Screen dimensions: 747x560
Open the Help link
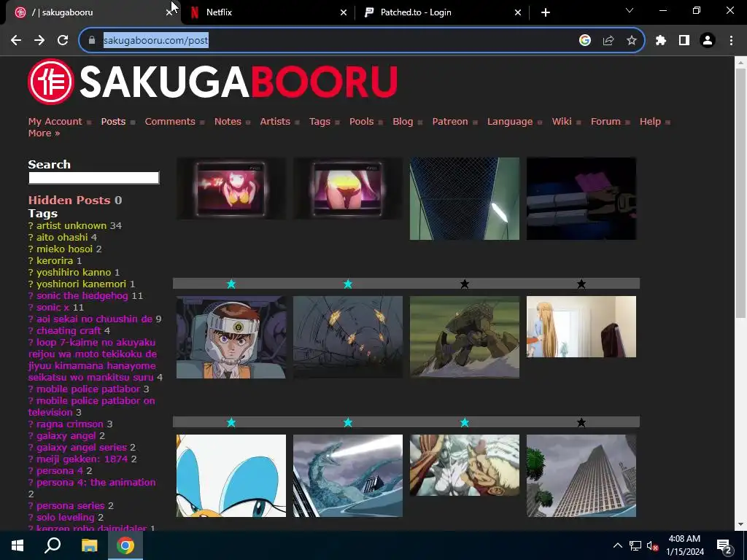[650, 122]
